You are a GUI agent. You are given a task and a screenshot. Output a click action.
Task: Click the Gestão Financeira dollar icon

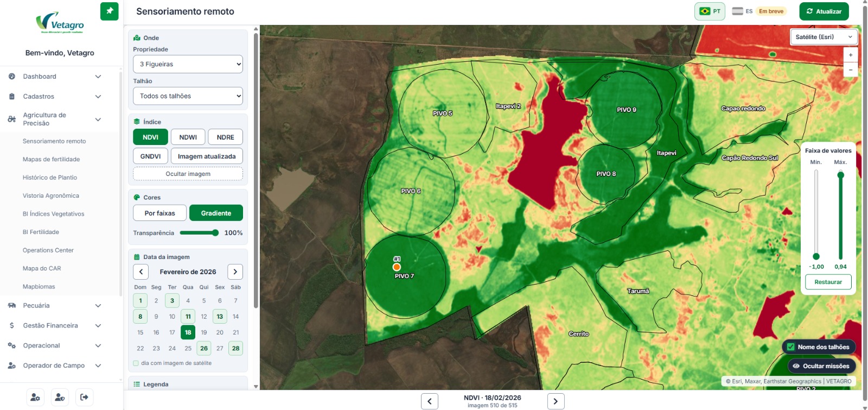[x=12, y=326]
